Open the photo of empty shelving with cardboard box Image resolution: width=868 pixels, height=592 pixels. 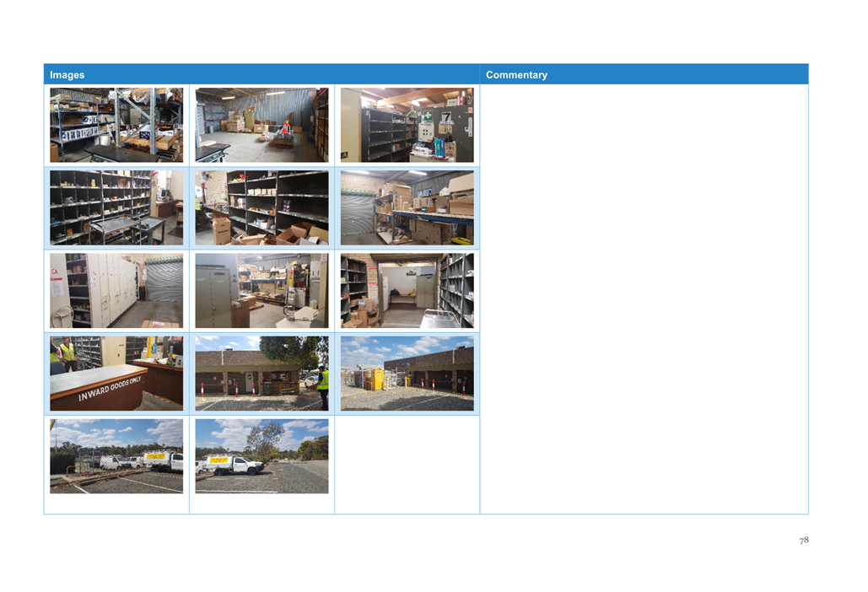261,207
